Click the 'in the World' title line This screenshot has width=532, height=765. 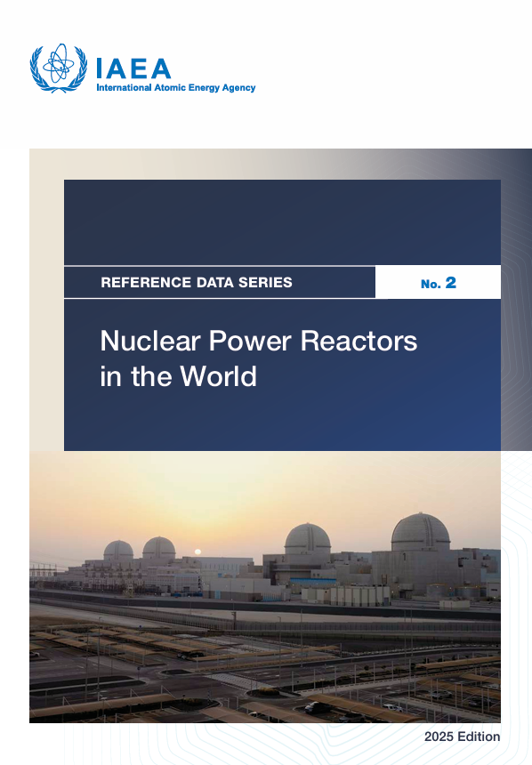pos(178,376)
